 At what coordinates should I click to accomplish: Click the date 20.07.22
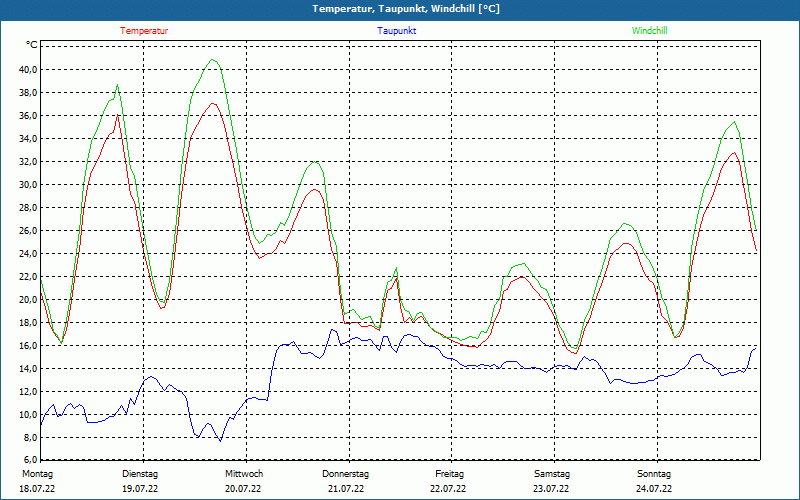click(243, 489)
